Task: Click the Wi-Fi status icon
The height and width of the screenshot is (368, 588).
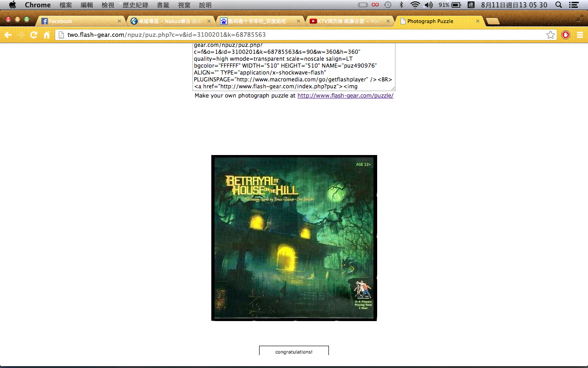Action: [x=415, y=5]
